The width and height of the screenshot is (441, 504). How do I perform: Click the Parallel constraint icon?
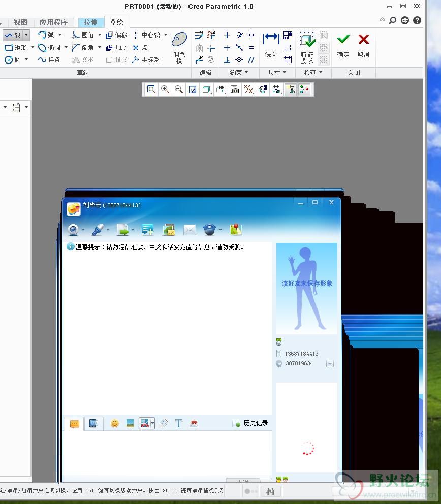pos(251,60)
